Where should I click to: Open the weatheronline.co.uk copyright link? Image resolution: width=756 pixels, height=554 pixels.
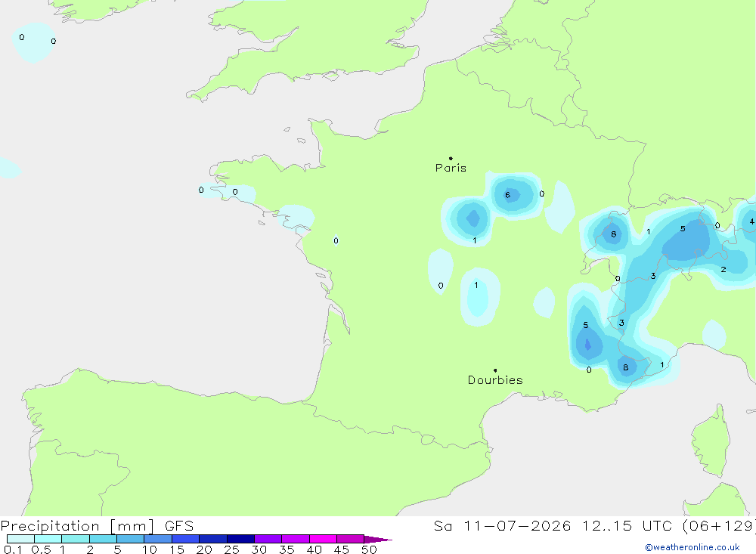point(692,547)
